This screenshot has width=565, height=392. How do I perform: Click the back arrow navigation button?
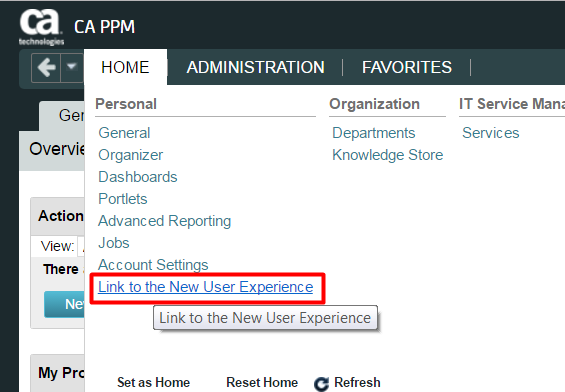point(46,68)
